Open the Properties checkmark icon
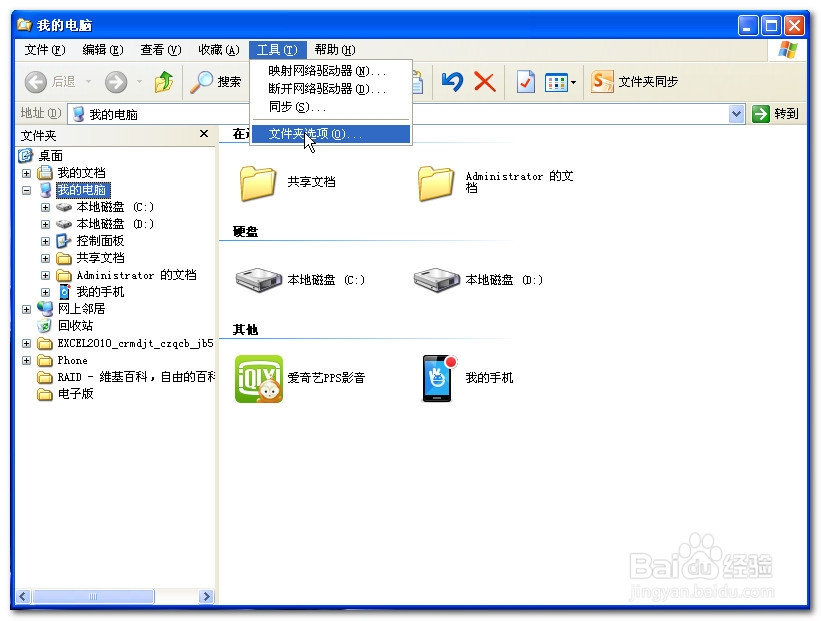Image resolution: width=821 pixels, height=621 pixels. click(525, 82)
